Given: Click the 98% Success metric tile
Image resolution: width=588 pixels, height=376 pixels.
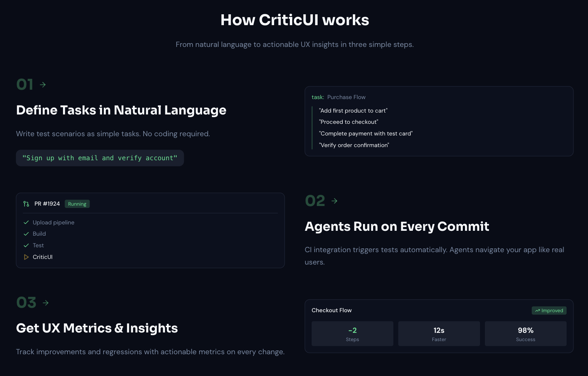Looking at the screenshot, I should coord(526,334).
